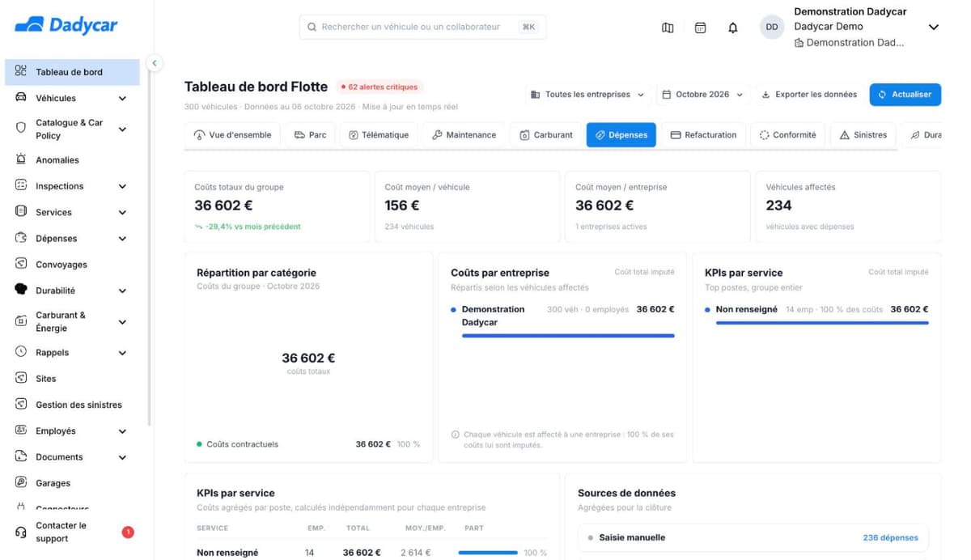Click the Saisie manuelle source row

(x=753, y=537)
